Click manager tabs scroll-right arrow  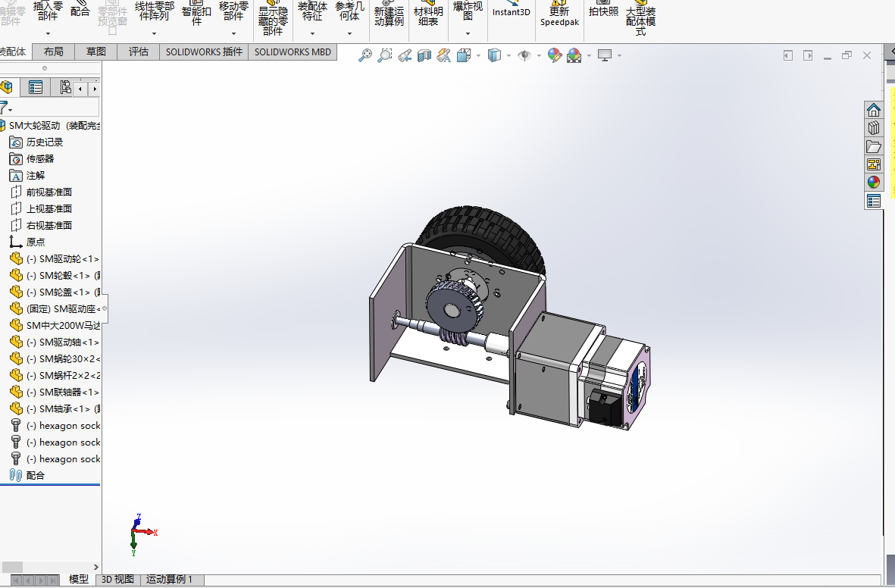point(94,89)
